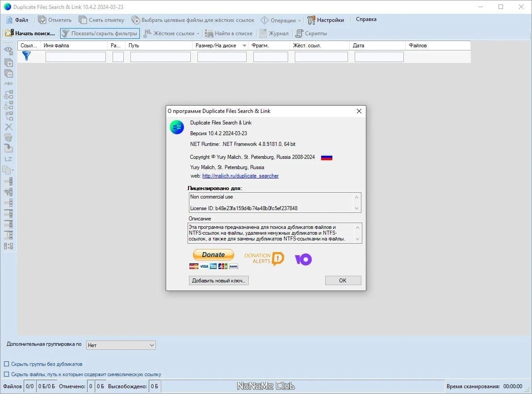Viewport: 532px width, 394px height.
Task: Click license box scroll-down arrow
Action: pyautogui.click(x=356, y=208)
